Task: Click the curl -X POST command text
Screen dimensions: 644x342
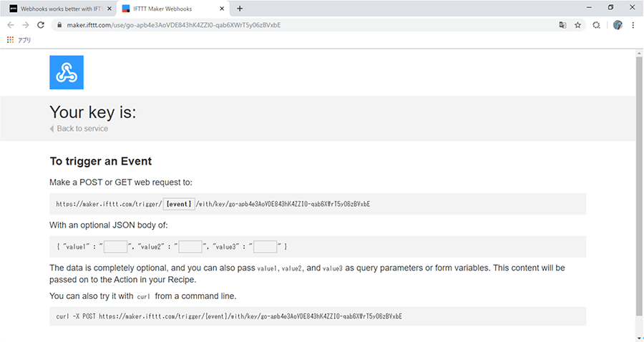Action: click(x=229, y=316)
